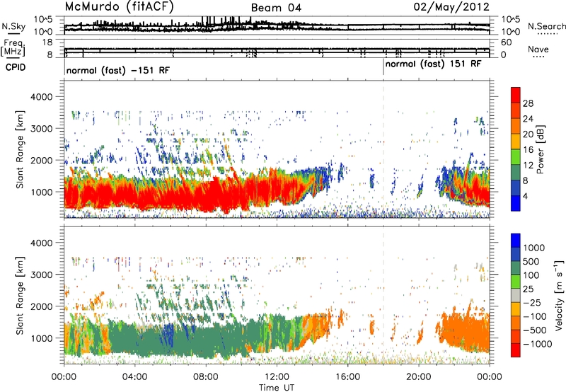Pick the orange 20–24 dB Power colorbar segment
Image resolution: width=566 pixels, height=392 pixels.
[x=516, y=126]
